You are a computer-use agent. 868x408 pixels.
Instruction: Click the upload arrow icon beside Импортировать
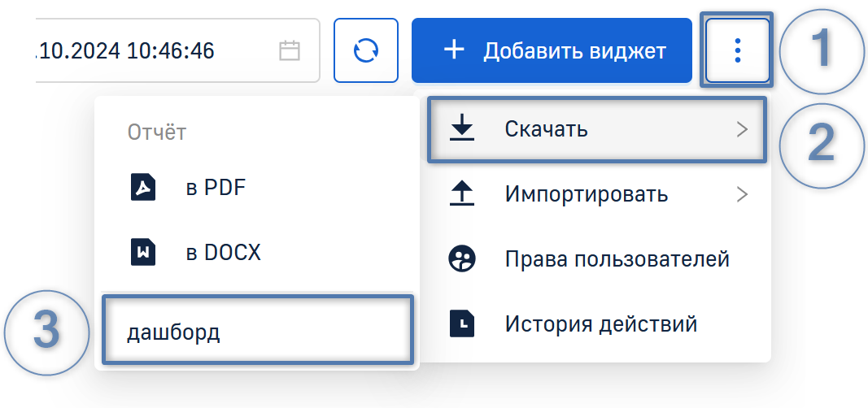462,194
